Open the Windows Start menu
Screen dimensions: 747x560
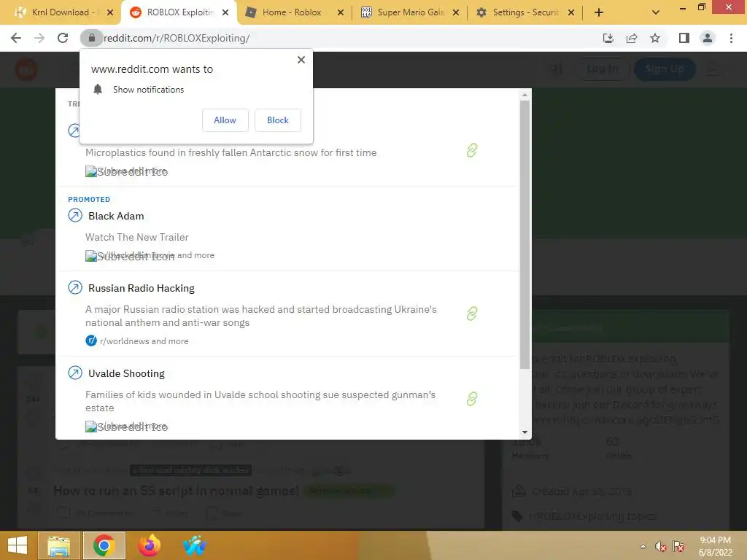tap(18, 545)
